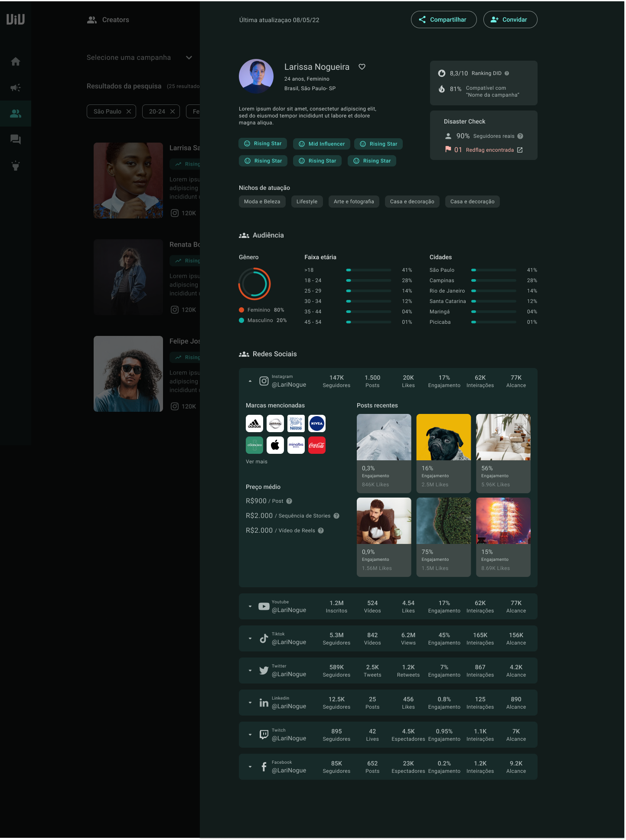626x840 pixels.
Task: Click the Tiktok logo icon
Action: (264, 638)
